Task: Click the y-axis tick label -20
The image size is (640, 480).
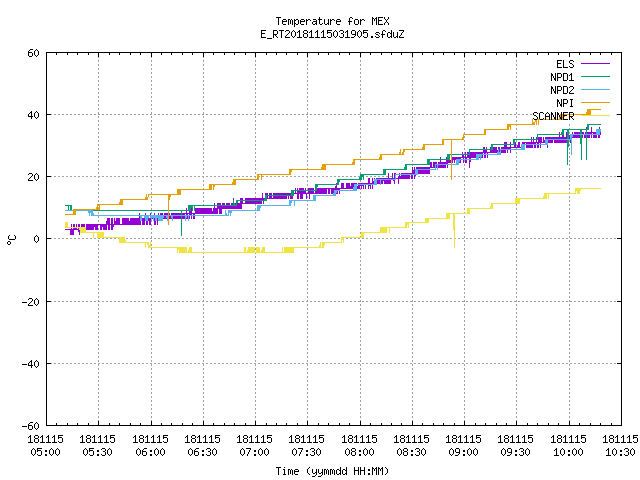Action: pos(31,302)
